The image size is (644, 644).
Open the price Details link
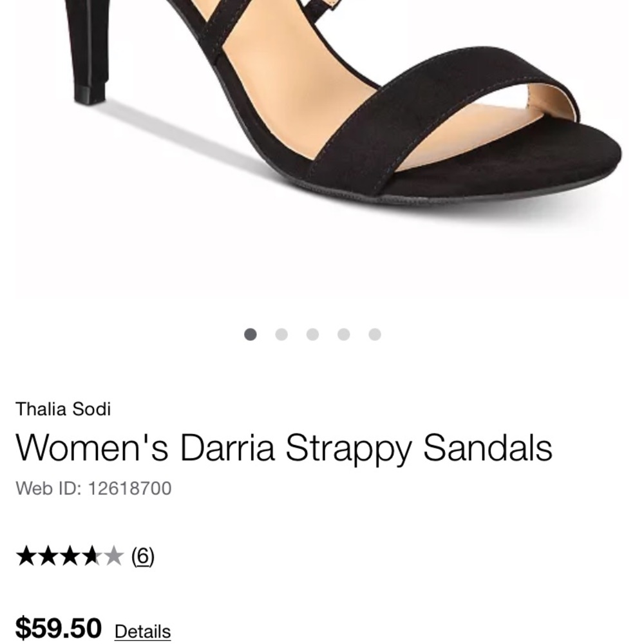pyautogui.click(x=143, y=632)
